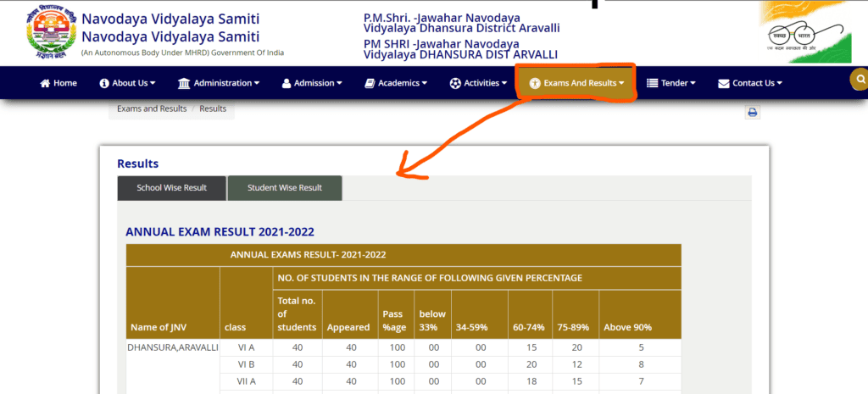
Task: Click the printer icon to print page
Action: (753, 113)
